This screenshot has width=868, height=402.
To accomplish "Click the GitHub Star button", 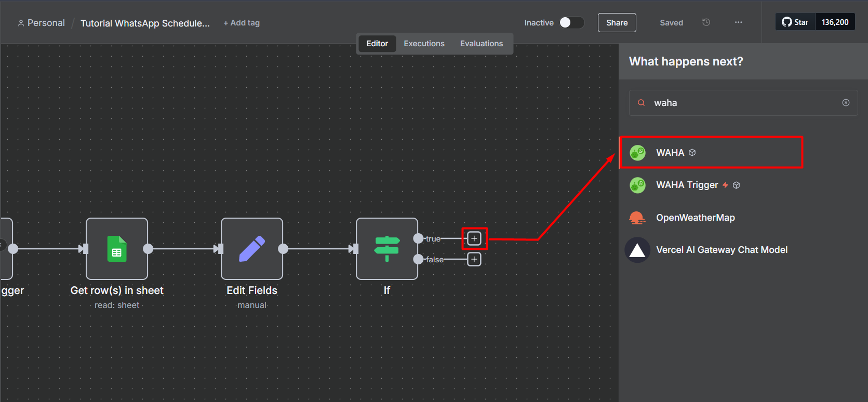I will 795,22.
